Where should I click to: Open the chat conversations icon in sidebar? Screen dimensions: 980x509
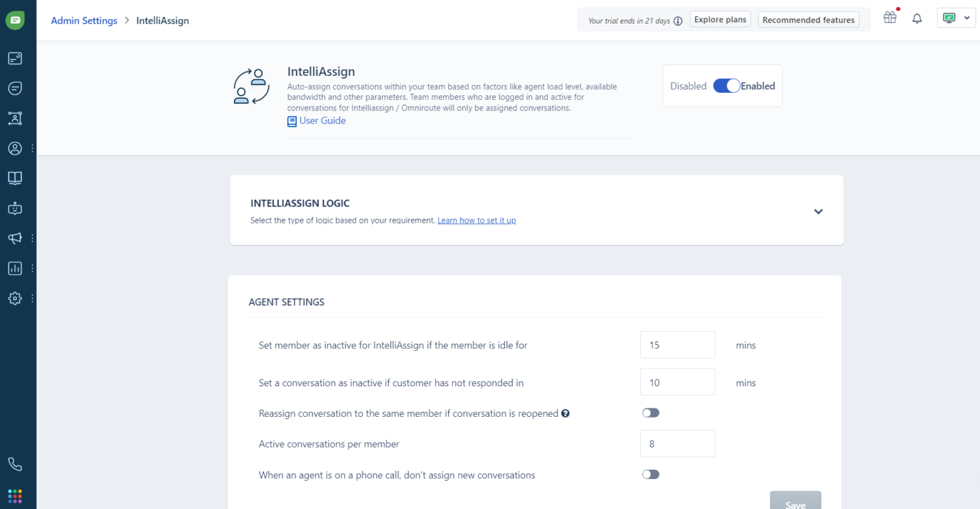[x=15, y=88]
